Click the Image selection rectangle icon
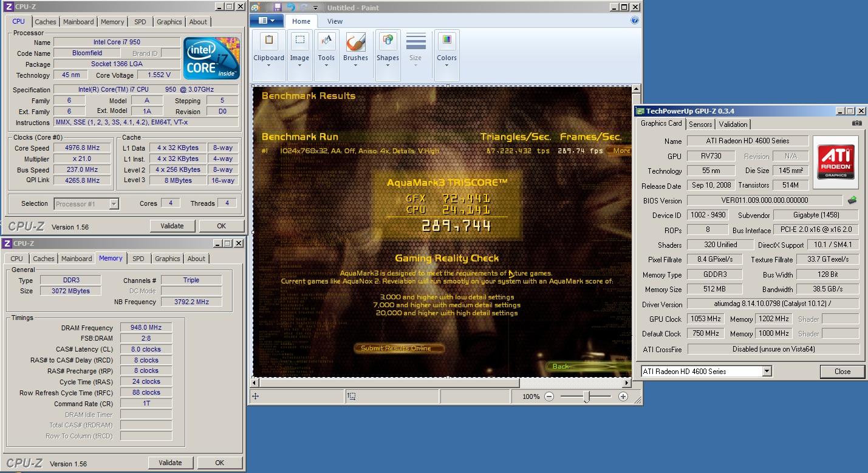Screen dimensions: 868x473 coord(299,41)
